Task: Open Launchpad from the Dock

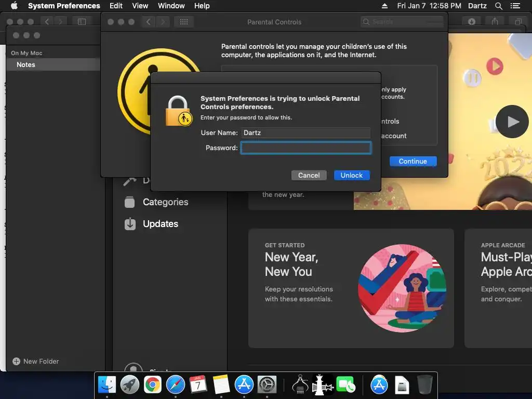Action: 129,384
